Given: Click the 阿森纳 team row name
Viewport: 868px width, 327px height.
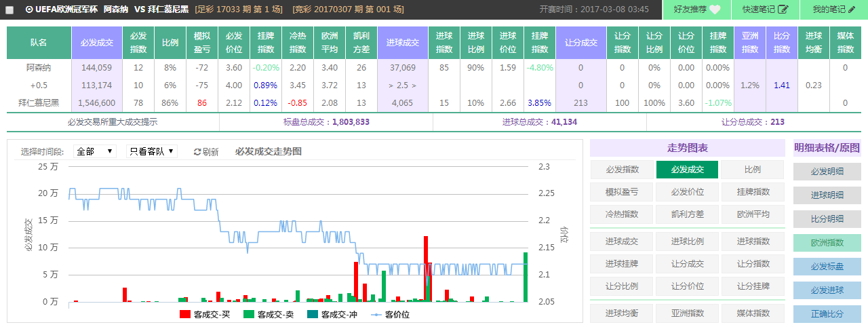Looking at the screenshot, I should 39,67.
